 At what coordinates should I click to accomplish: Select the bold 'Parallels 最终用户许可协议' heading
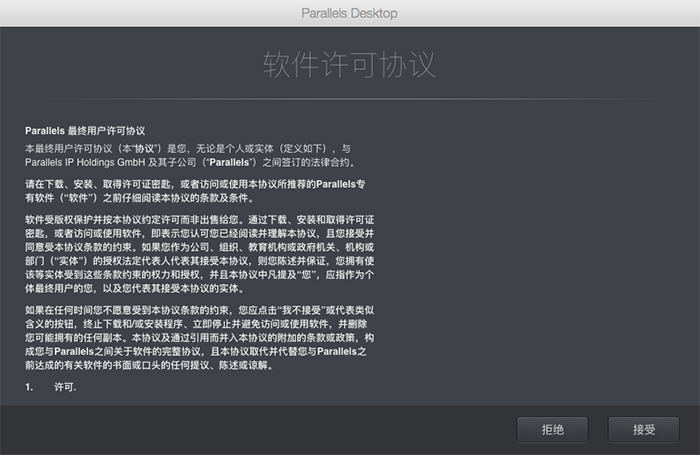point(85,131)
